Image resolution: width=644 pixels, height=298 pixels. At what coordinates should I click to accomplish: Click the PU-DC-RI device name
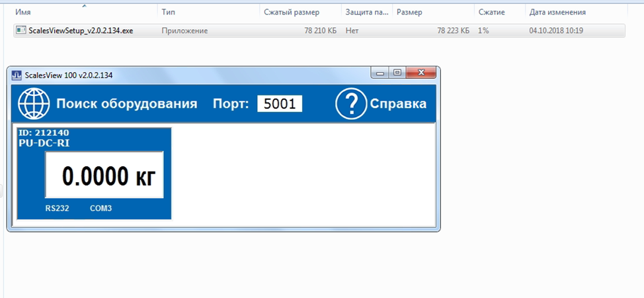(44, 143)
